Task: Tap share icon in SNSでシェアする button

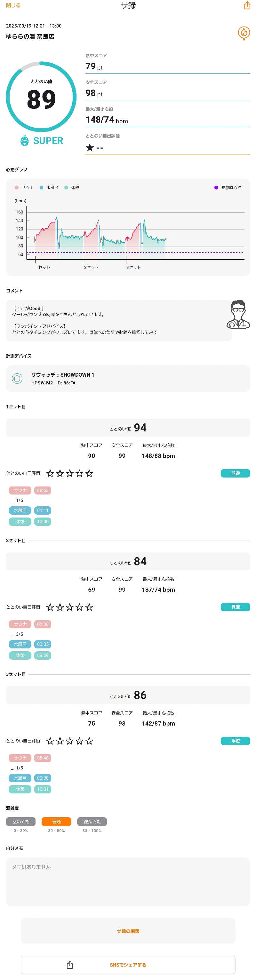Action: click(70, 964)
